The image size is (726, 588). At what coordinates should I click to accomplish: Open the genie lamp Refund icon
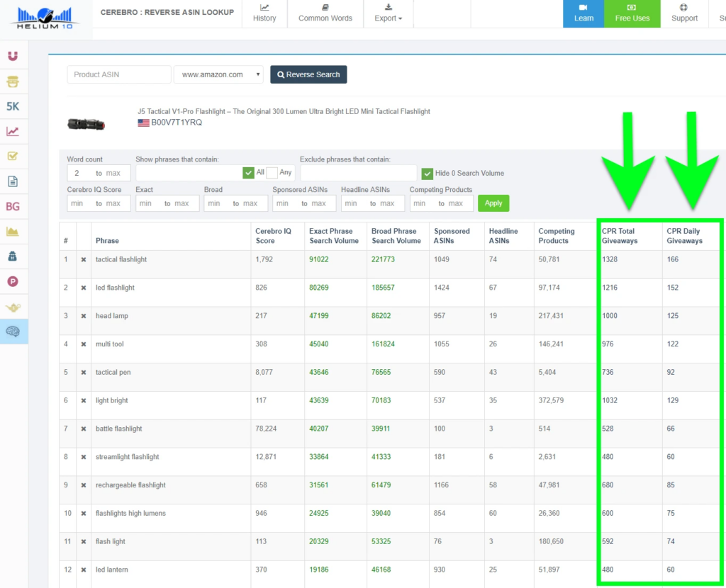coord(13,307)
